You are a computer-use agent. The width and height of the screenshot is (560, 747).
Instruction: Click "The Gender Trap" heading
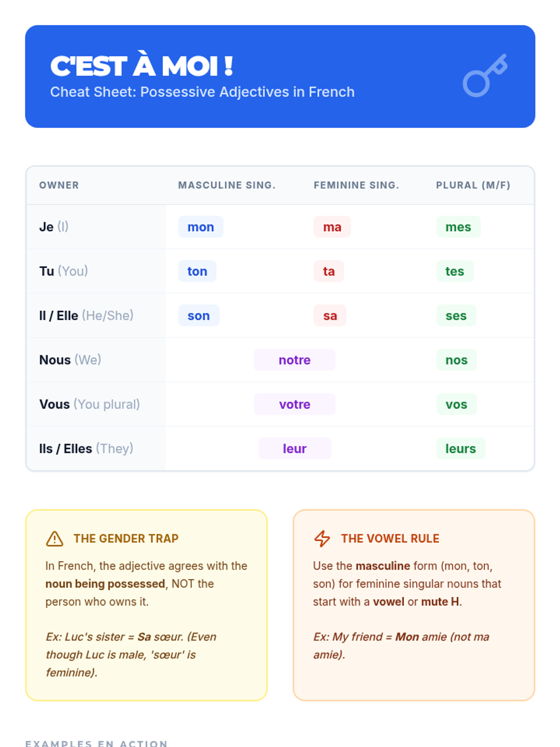[x=126, y=538]
